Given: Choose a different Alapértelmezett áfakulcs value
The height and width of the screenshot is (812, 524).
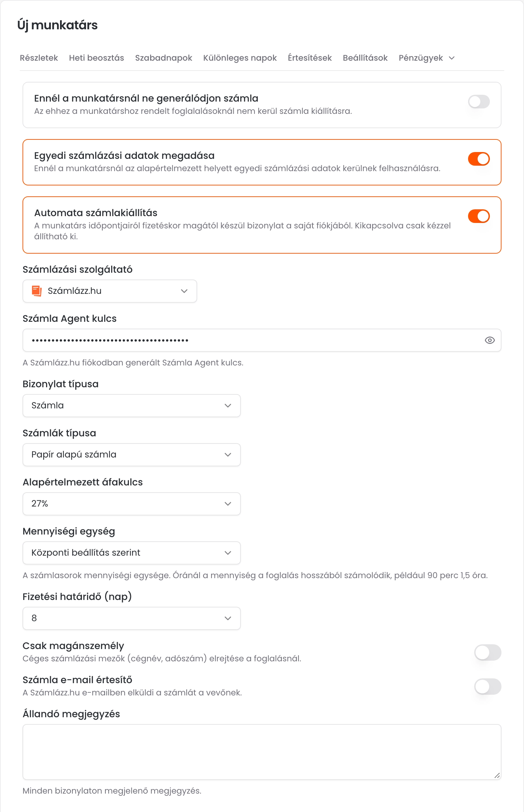Looking at the screenshot, I should click(x=132, y=504).
